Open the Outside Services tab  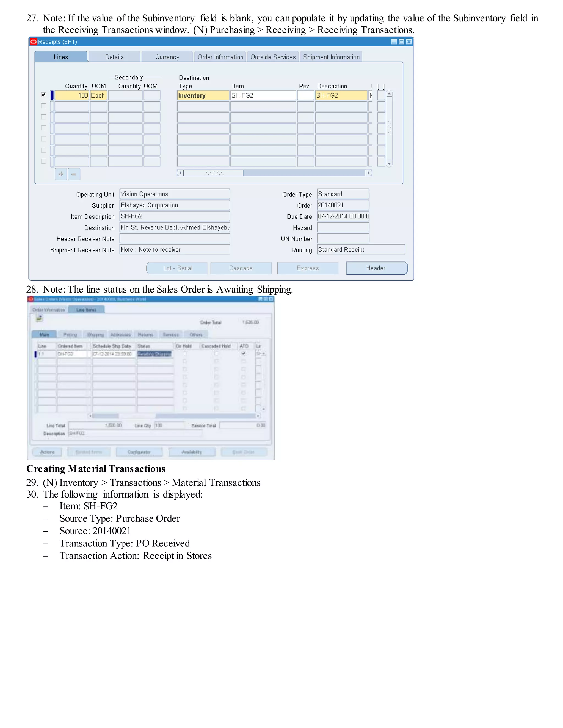click(273, 57)
